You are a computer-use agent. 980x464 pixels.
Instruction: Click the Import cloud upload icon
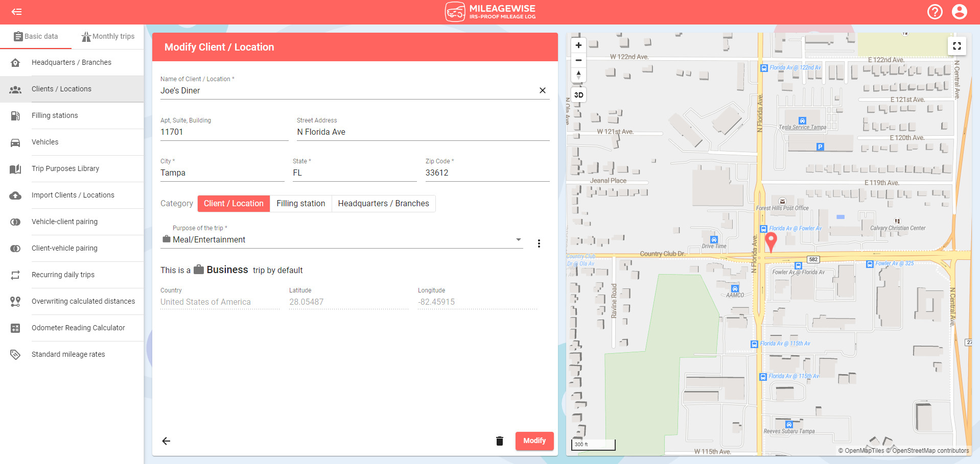15,196
